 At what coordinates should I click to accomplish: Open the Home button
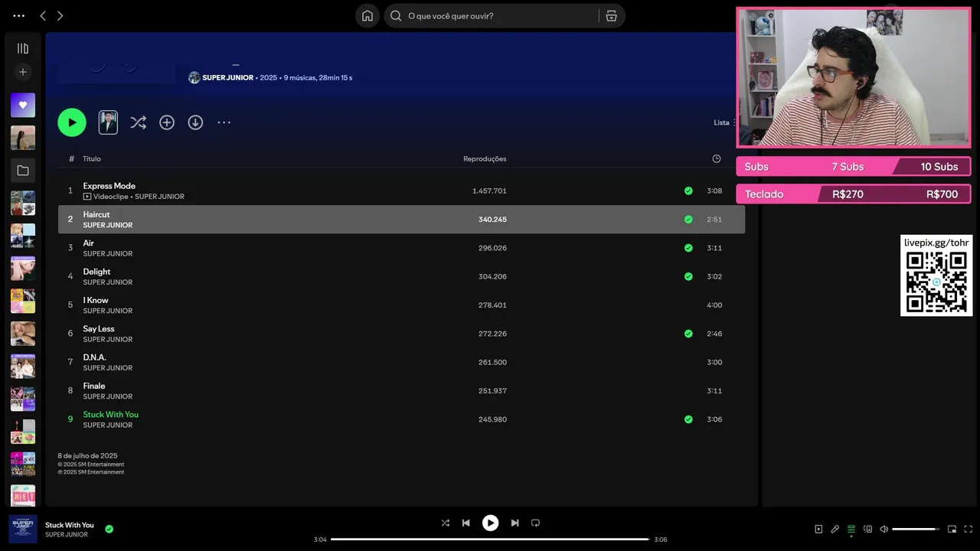pyautogui.click(x=367, y=15)
